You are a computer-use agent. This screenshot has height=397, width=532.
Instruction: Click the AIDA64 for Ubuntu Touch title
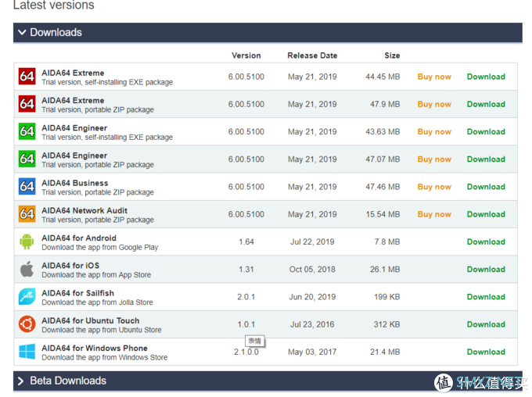click(x=91, y=320)
